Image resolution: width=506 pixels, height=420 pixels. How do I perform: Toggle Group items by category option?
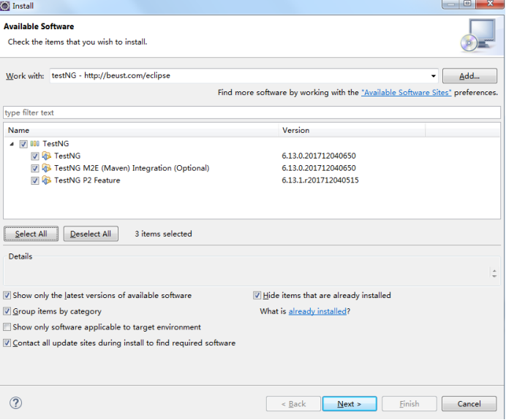click(7, 311)
